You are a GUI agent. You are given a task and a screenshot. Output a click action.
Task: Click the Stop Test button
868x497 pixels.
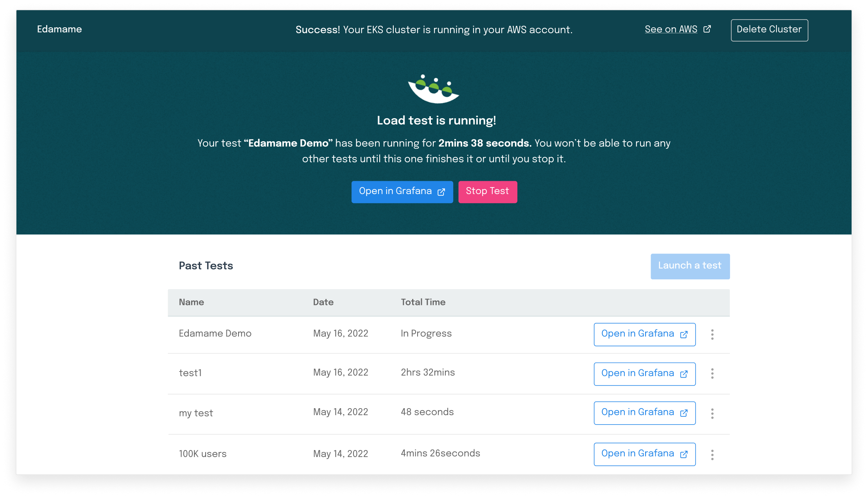[488, 191]
